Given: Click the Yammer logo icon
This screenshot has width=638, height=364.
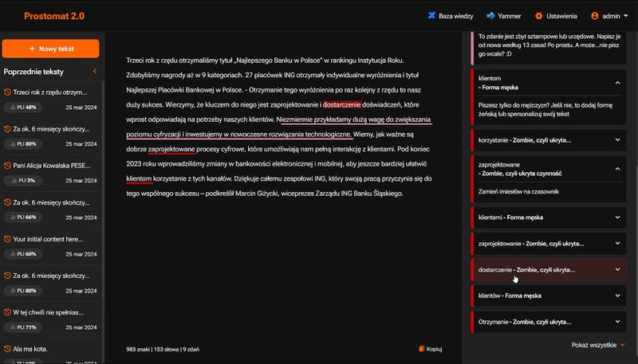Looking at the screenshot, I should 490,15.
